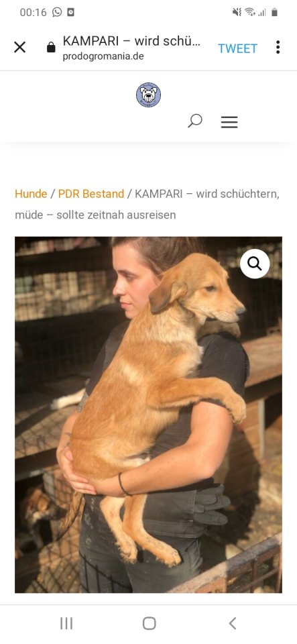Close the in-app browser with the X icon
This screenshot has height=644, width=297.
point(19,47)
